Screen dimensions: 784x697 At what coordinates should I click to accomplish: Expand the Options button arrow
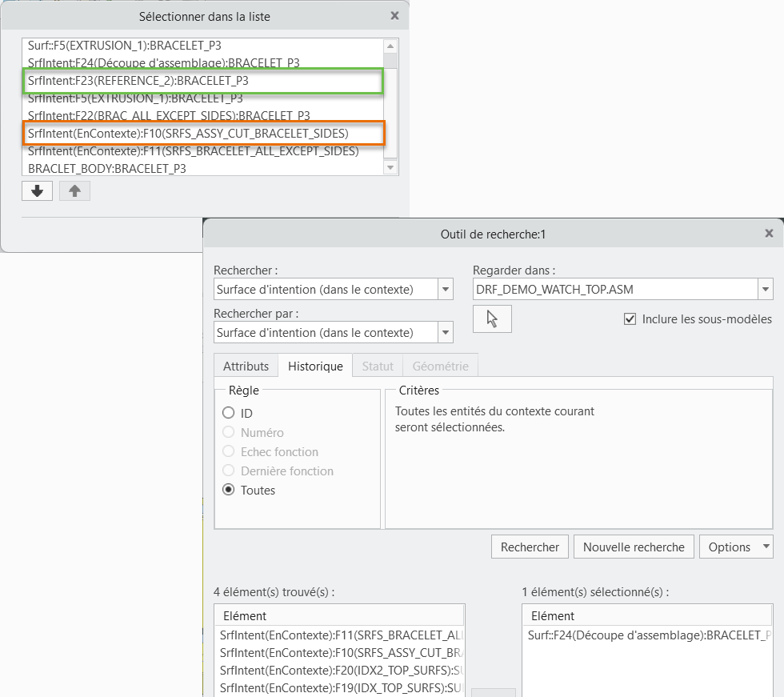click(x=766, y=547)
